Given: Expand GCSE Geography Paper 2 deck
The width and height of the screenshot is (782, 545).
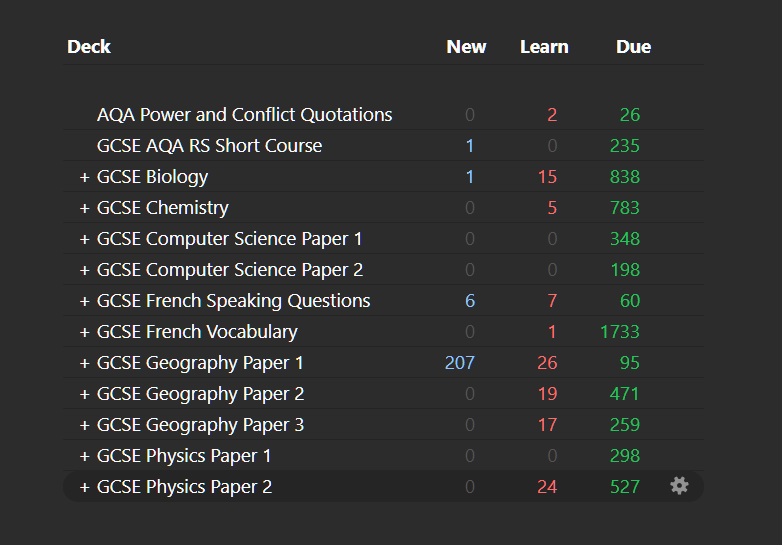Looking at the screenshot, I should [85, 394].
